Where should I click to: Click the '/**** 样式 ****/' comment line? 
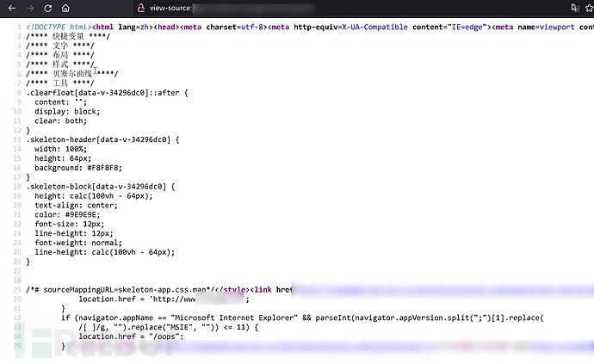pyautogui.click(x=60, y=65)
